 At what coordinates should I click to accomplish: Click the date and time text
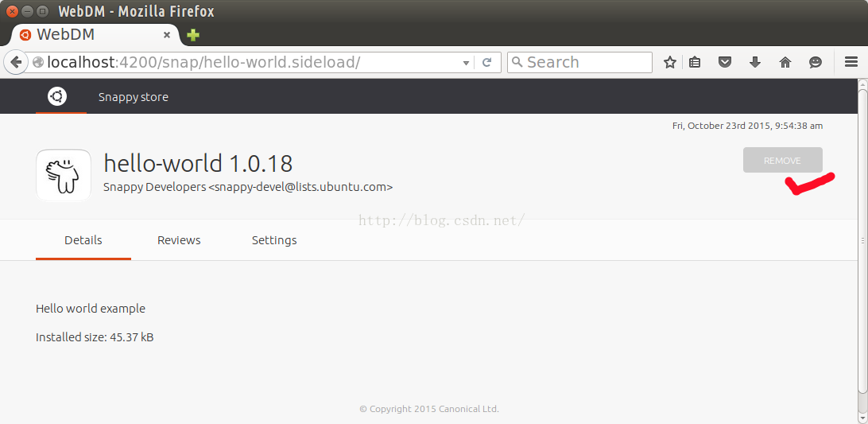point(747,126)
